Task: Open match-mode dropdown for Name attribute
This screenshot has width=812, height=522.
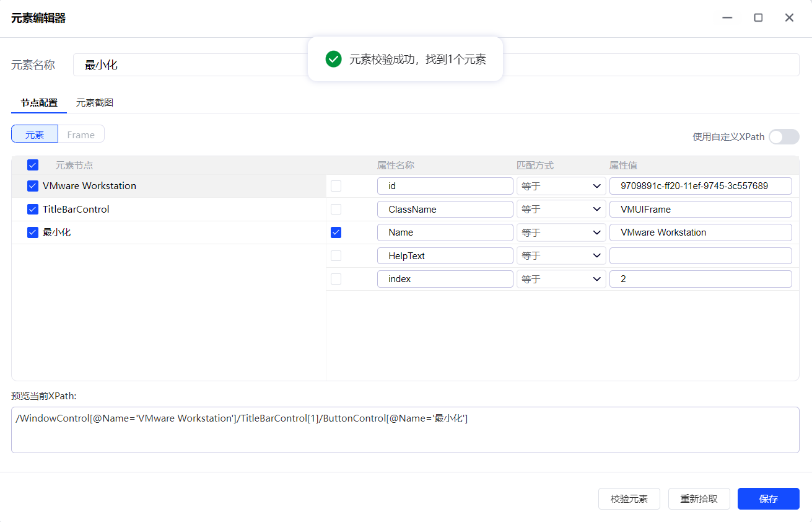Action: (x=561, y=232)
